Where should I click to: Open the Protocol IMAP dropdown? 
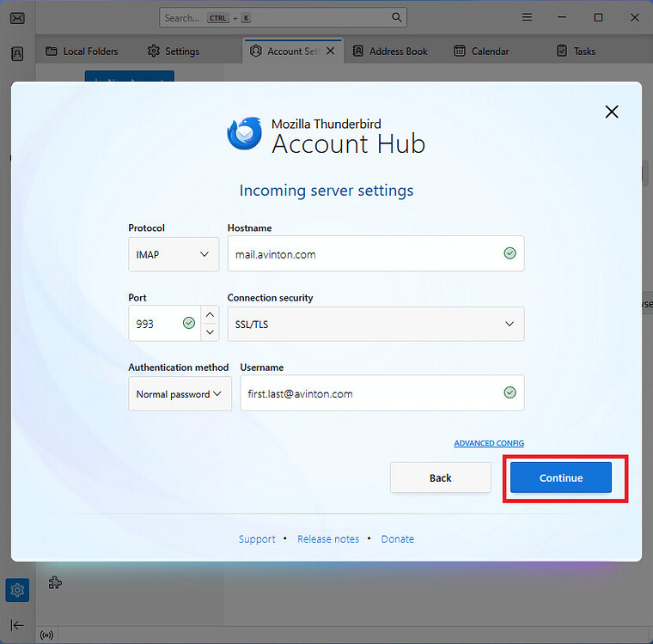(x=174, y=254)
